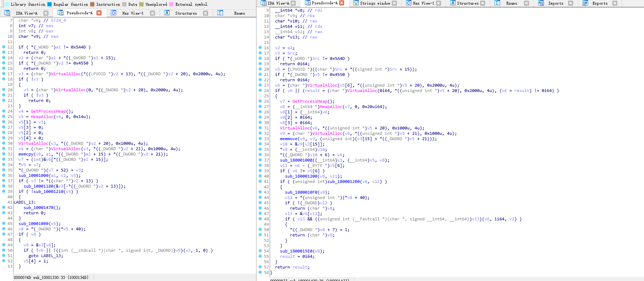The image size is (644, 281).
Task: Click the Exports tab icon
Action: coord(585,3)
